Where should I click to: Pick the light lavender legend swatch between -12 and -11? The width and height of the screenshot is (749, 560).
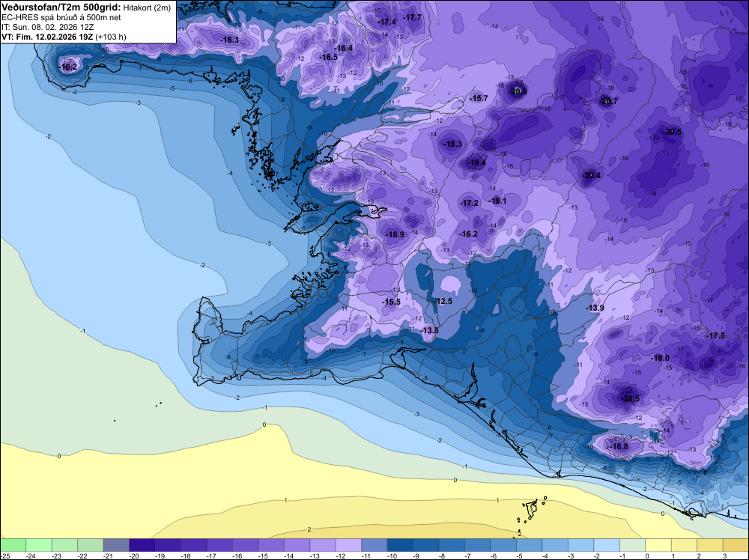[x=349, y=545]
